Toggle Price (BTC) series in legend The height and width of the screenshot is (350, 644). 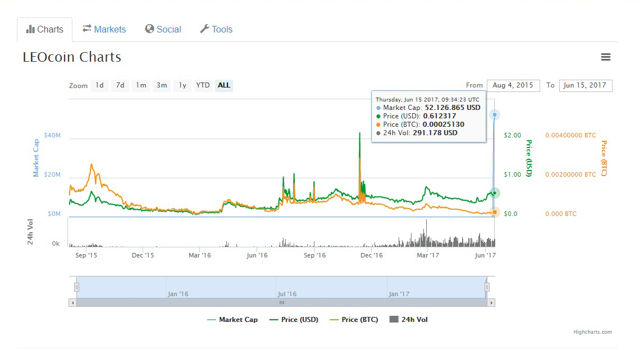(x=354, y=320)
